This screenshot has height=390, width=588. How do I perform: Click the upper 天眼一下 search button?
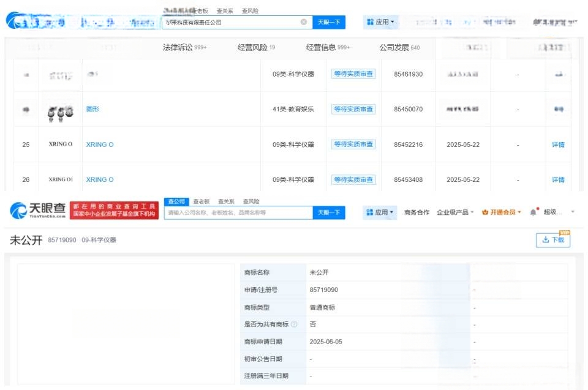329,22
